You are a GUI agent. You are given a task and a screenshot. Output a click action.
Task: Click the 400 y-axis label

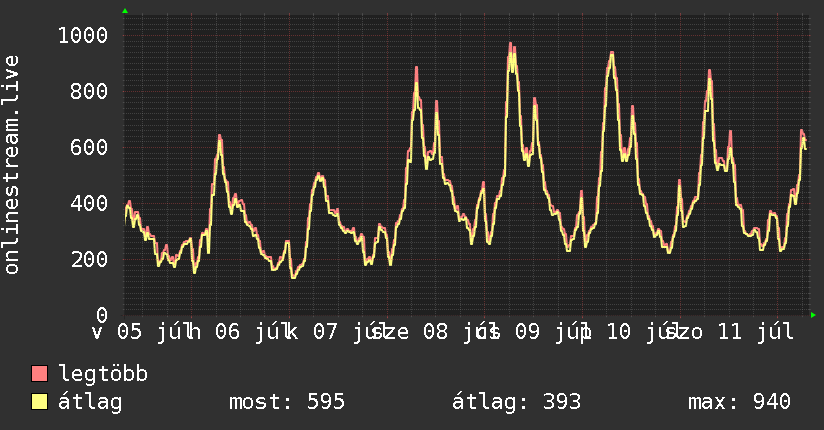coord(89,203)
